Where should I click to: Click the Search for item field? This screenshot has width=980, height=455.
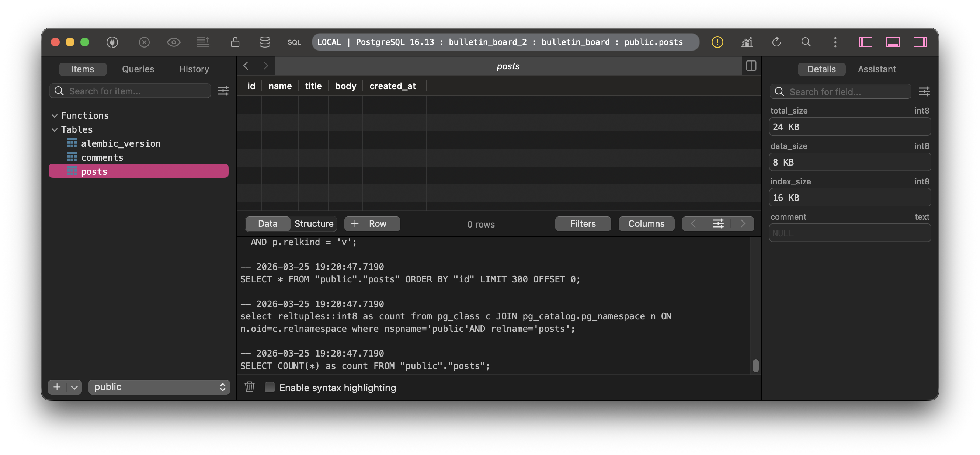(137, 91)
